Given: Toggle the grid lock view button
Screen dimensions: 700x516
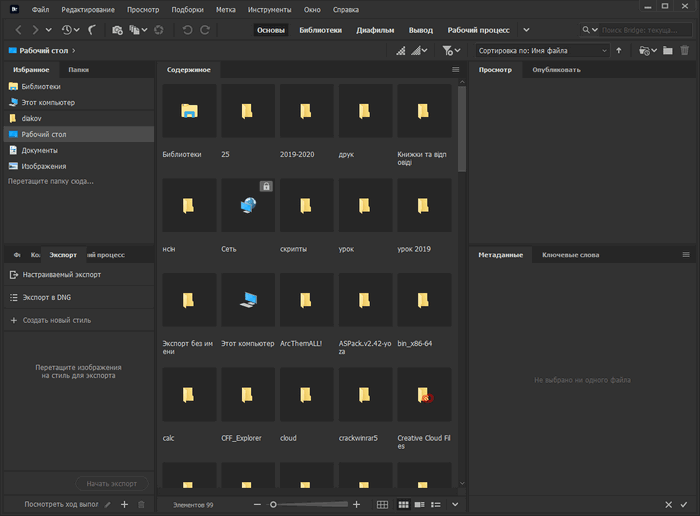Looking at the screenshot, I should [x=382, y=505].
